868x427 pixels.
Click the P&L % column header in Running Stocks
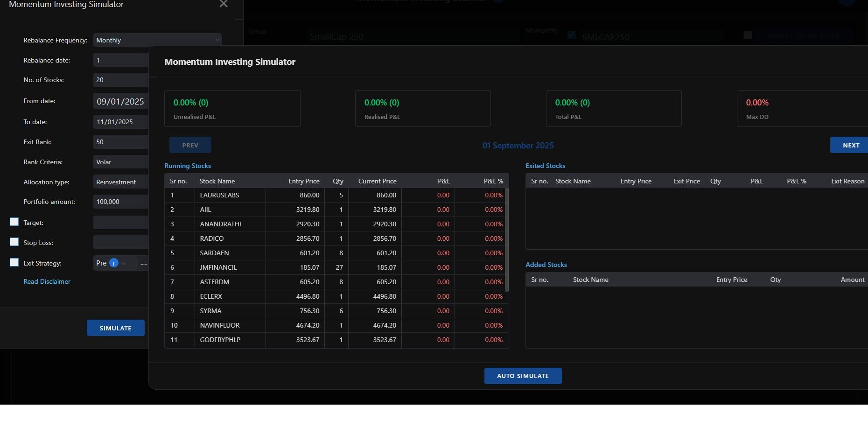pyautogui.click(x=493, y=181)
